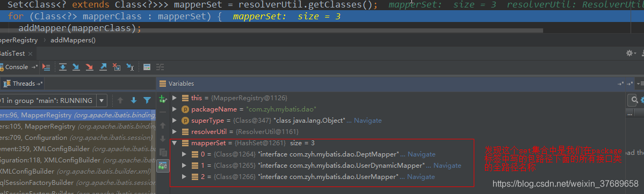The image size is (644, 194).
Task: Expand the resolverUtil variable node
Action: (x=175, y=132)
